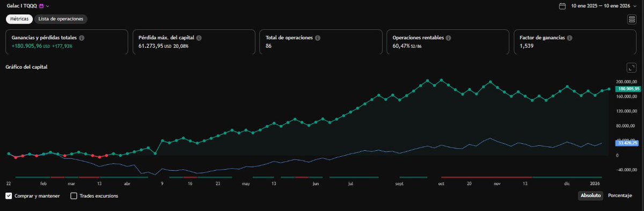644x211 pixels.
Task: Show info for Total de operaciones
Action: (318, 38)
